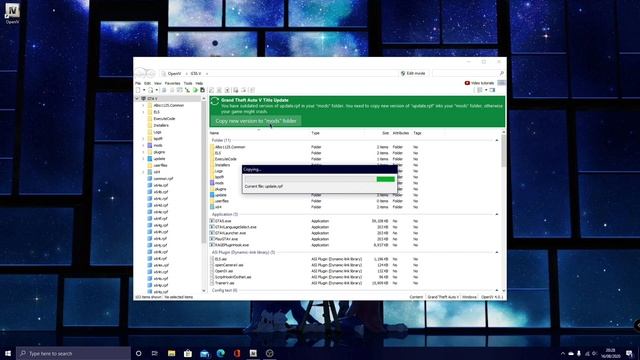Open the dropdown arrow beside the New icon

point(144,90)
